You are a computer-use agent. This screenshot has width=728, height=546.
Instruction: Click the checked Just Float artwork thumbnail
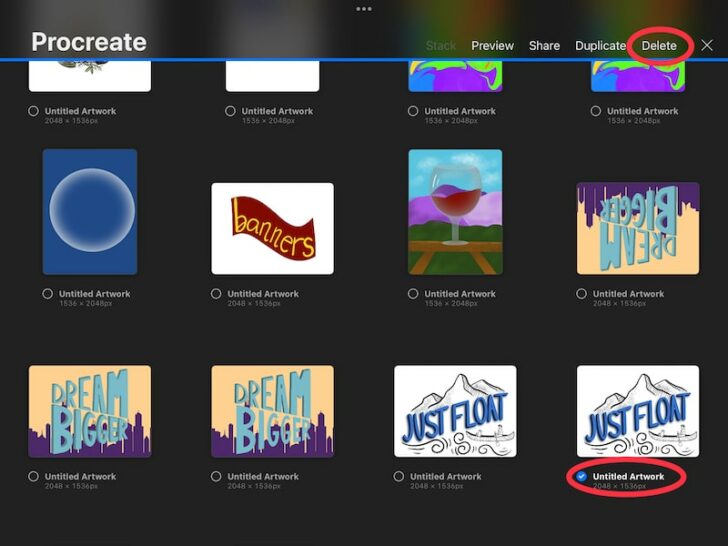coord(638,411)
